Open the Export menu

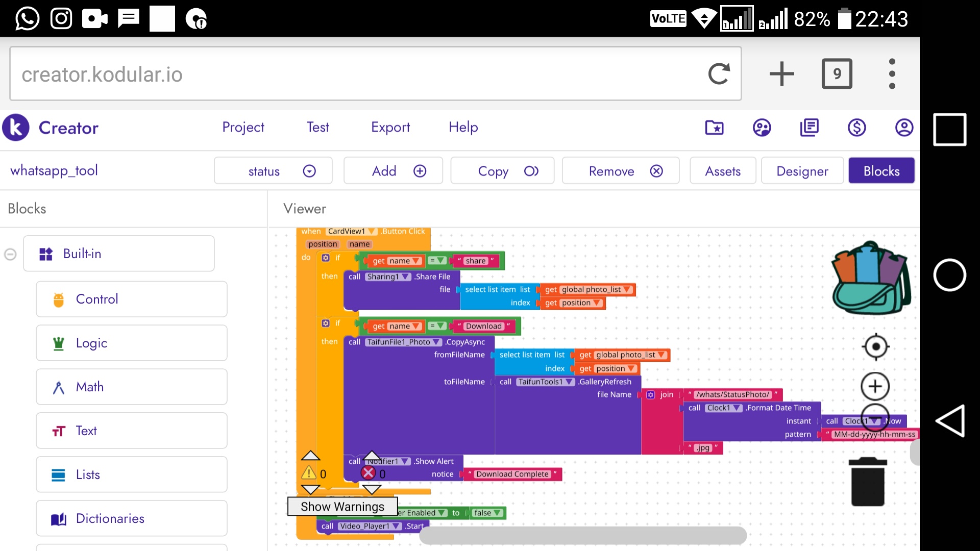point(390,128)
